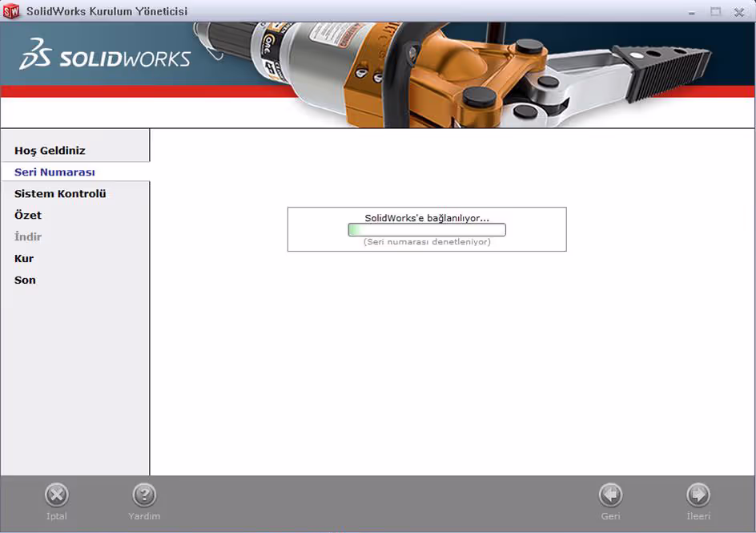Image resolution: width=756 pixels, height=533 pixels.
Task: Select Seri Numarası step
Action: pyautogui.click(x=54, y=172)
